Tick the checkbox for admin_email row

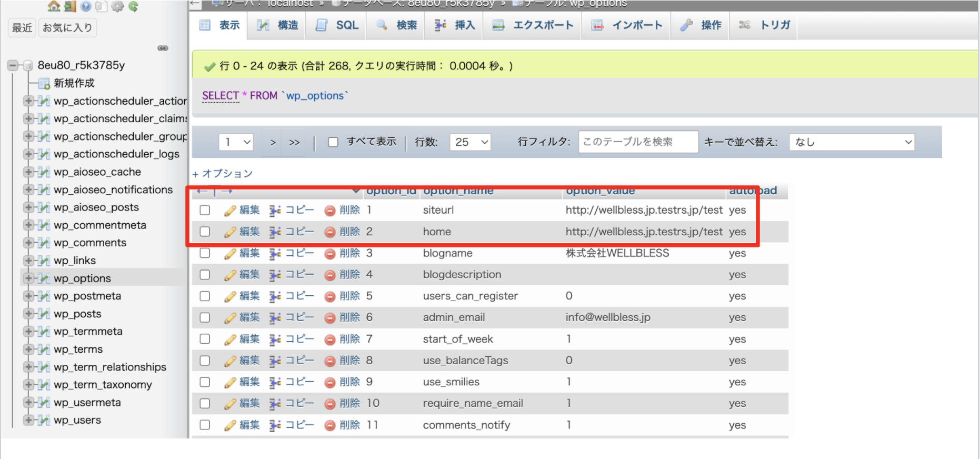coord(205,318)
